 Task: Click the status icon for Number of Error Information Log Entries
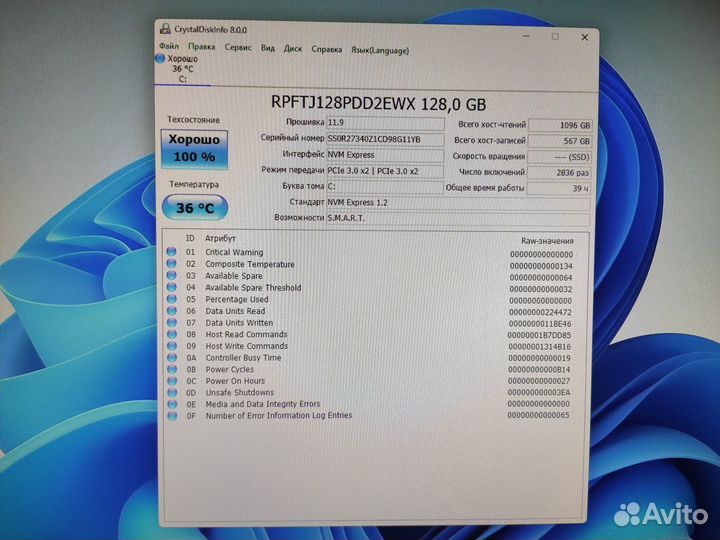[x=172, y=416]
